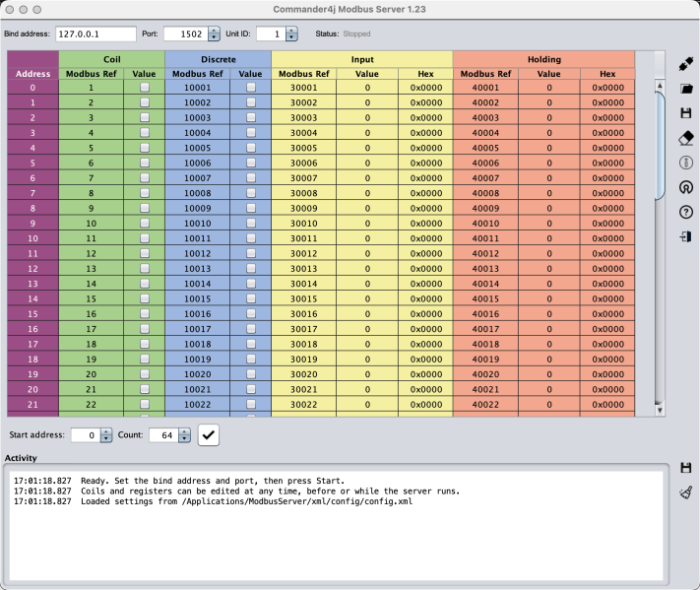This screenshot has width=700, height=590.
Task: Click the table scrollbar up arrow
Action: pos(660,86)
